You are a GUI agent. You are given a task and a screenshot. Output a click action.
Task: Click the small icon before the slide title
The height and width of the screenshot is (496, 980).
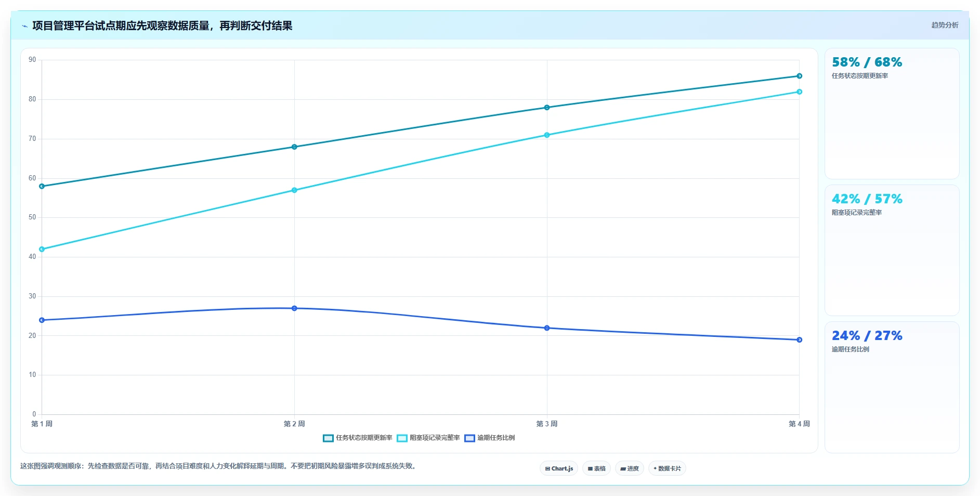[24, 26]
